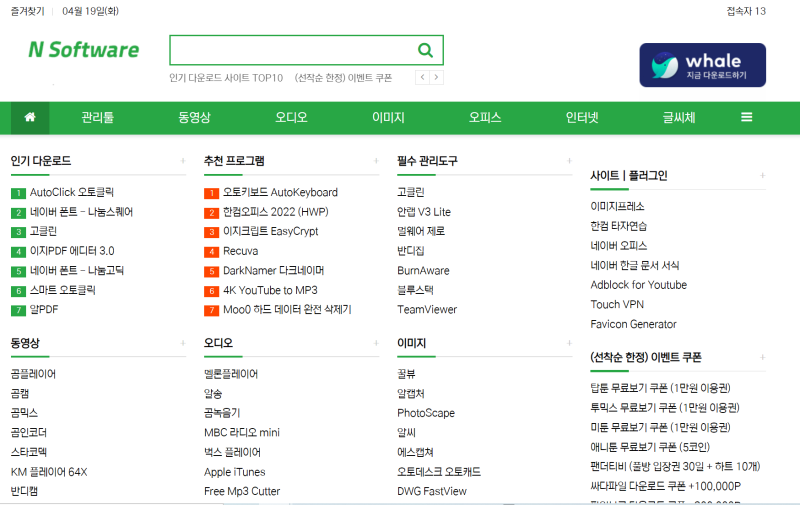Open 안랩 V3 Lite link
This screenshot has height=505, width=800.
pyautogui.click(x=424, y=212)
